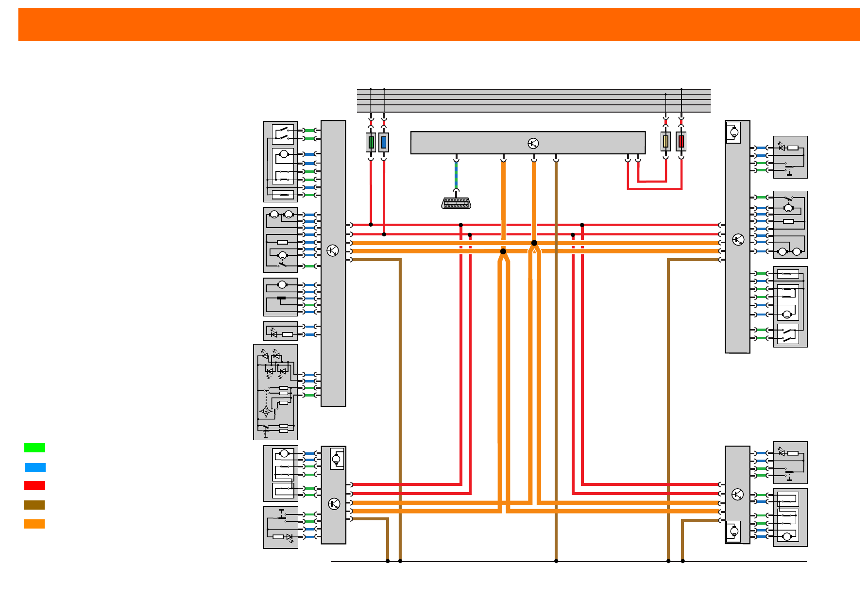Click motor symbol inside lower-left control unit
This screenshot has height=613, width=868.
[337, 459]
